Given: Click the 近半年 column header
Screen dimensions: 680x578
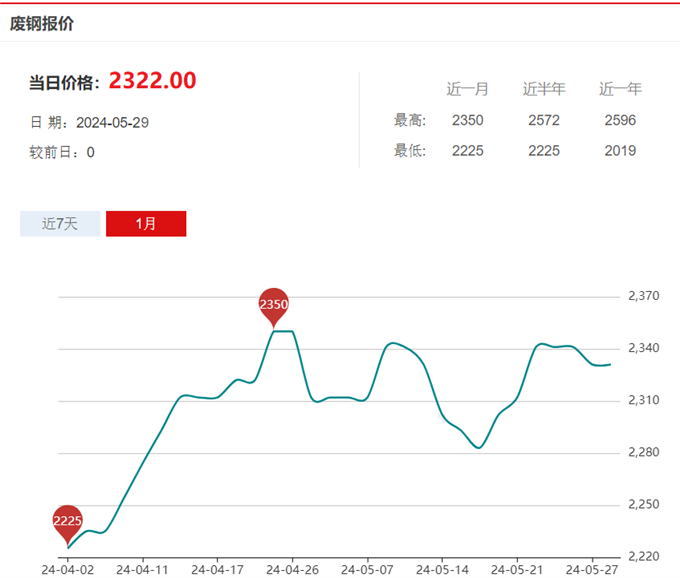Looking at the screenshot, I should (544, 89).
